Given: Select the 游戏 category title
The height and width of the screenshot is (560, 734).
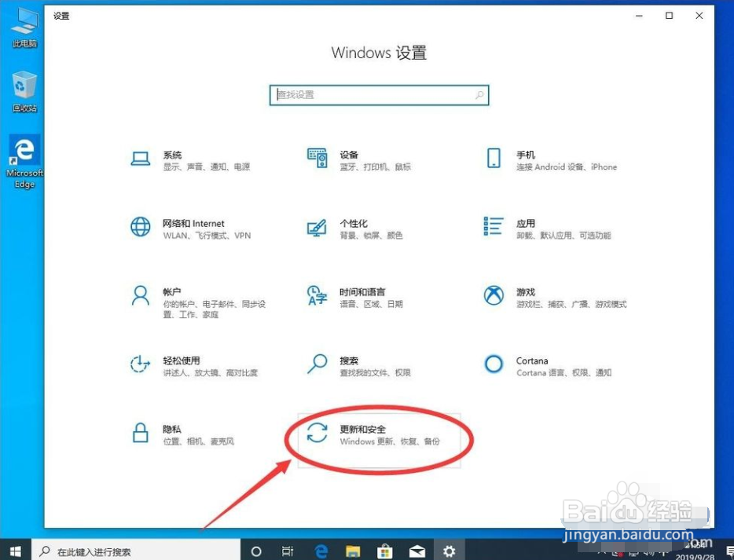Looking at the screenshot, I should click(x=526, y=292).
